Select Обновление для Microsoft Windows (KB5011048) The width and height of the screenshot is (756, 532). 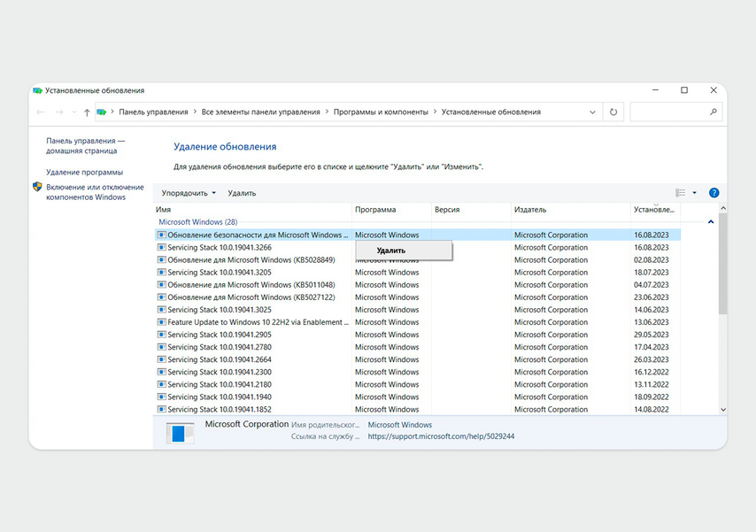click(x=251, y=285)
